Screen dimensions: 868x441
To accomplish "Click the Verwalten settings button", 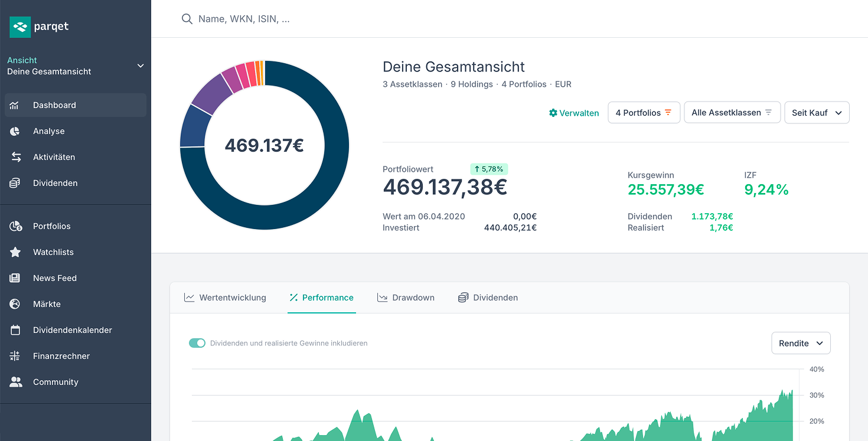I will tap(574, 113).
